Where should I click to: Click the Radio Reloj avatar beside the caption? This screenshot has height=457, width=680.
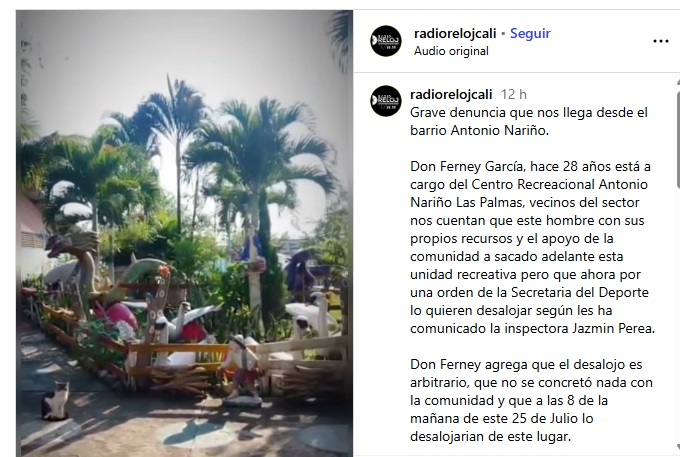tap(386, 101)
